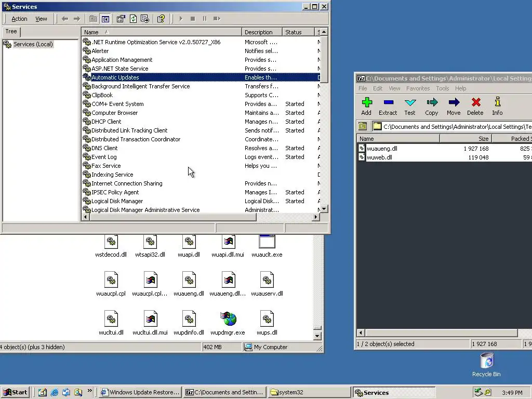This screenshot has height=399, width=532.
Task: Toggle Show/Hide Console Tree button
Action: click(x=105, y=19)
